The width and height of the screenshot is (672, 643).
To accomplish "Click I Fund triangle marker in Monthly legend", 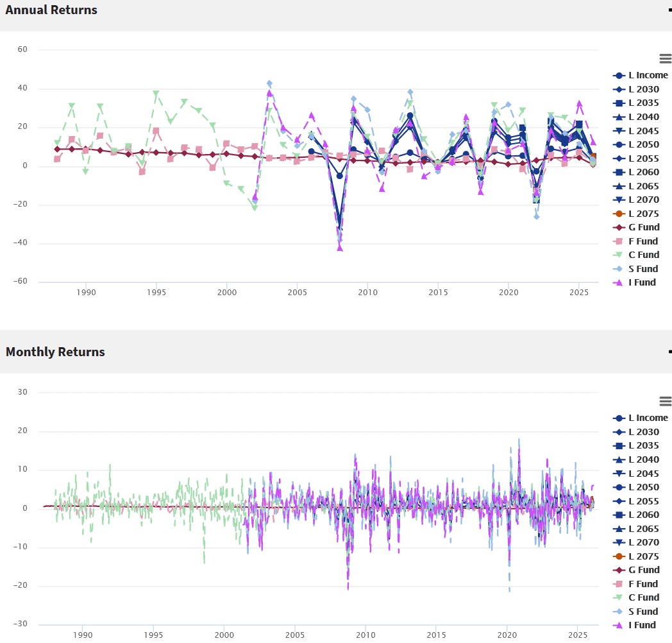I will pos(619,625).
